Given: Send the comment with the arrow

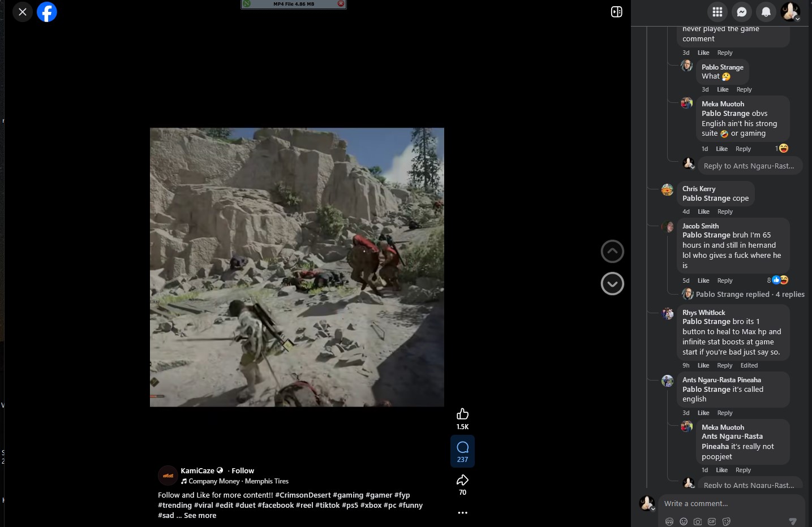Looking at the screenshot, I should tap(793, 521).
